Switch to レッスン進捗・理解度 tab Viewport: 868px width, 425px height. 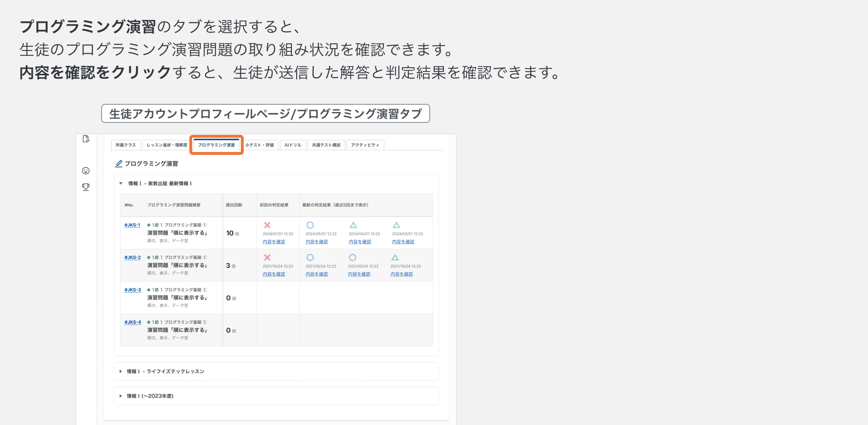point(167,145)
